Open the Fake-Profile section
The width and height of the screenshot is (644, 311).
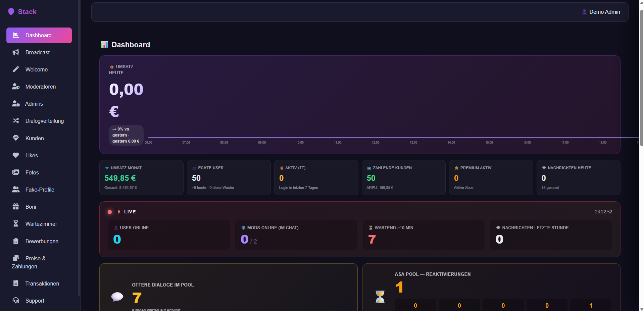point(39,190)
